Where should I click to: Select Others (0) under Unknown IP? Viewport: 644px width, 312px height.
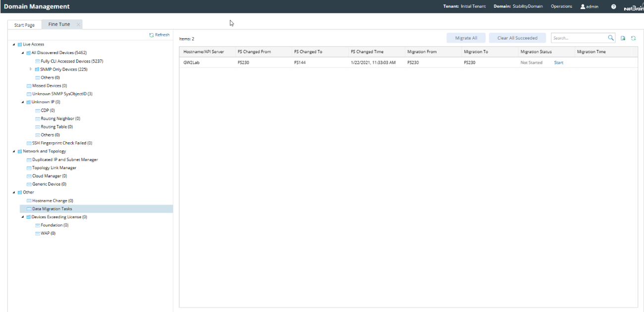(x=50, y=135)
